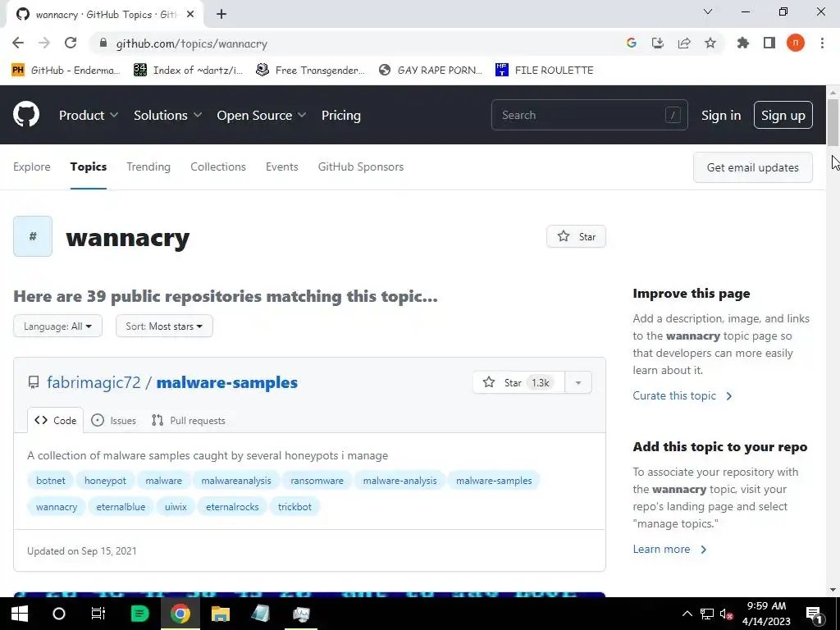This screenshot has width=840, height=630.
Task: Click the GitHub search field
Action: click(589, 115)
